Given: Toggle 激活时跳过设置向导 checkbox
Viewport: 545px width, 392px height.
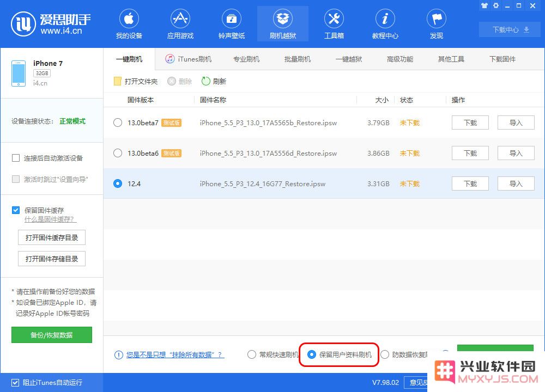Looking at the screenshot, I should (x=16, y=179).
